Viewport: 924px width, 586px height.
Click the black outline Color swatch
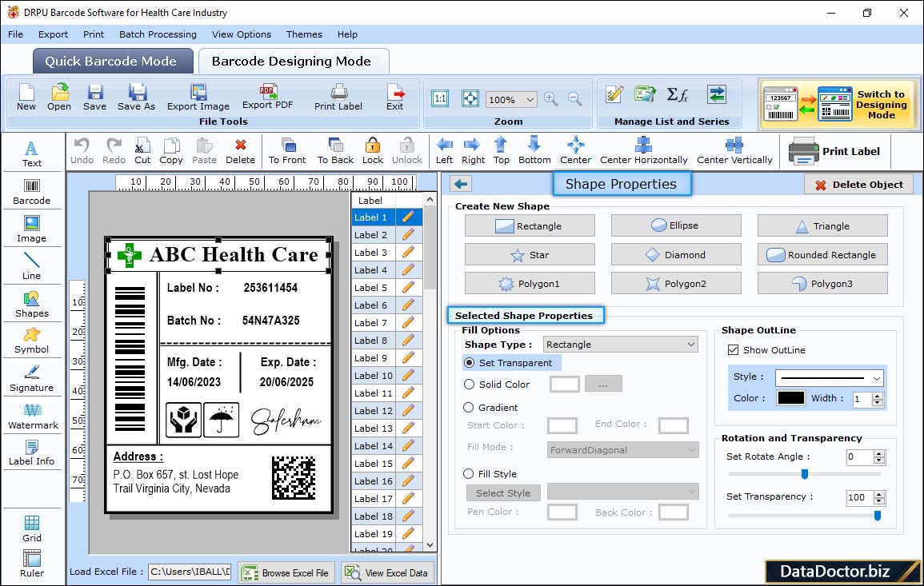point(791,397)
